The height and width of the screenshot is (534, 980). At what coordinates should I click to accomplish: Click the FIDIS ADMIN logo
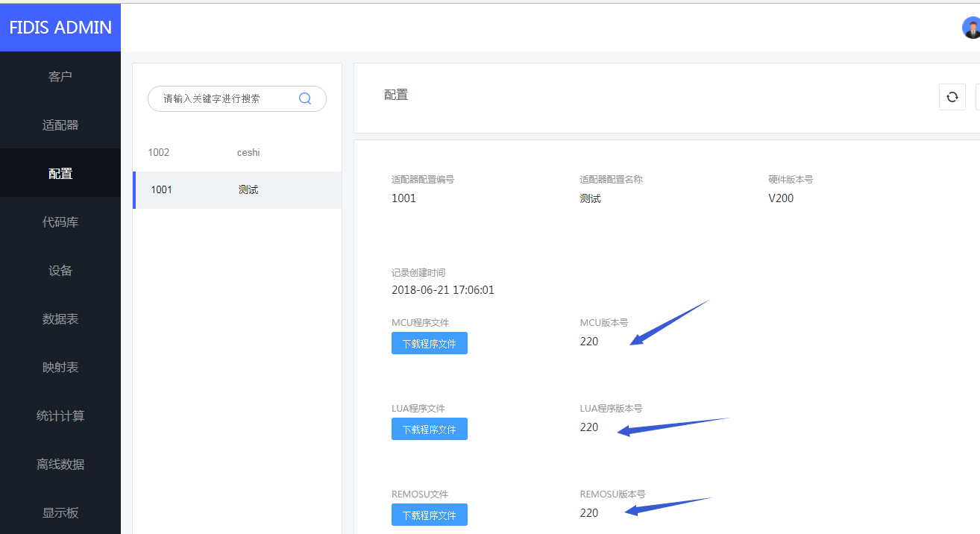60,28
